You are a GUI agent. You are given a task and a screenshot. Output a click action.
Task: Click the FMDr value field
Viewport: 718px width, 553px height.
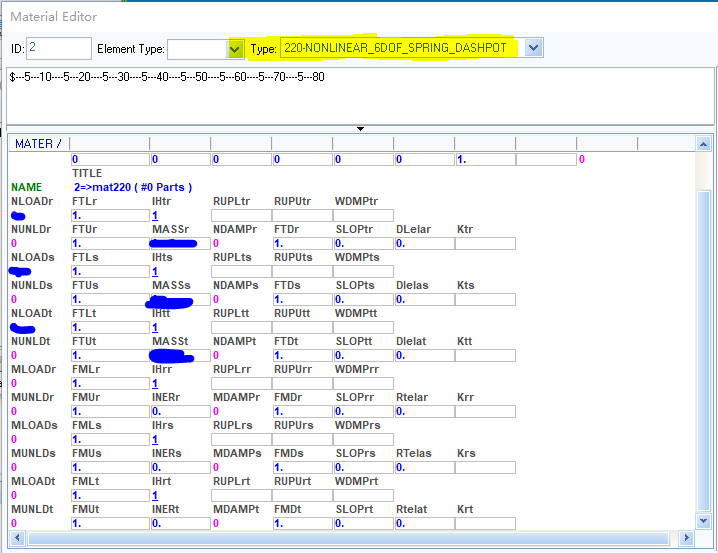[302, 412]
